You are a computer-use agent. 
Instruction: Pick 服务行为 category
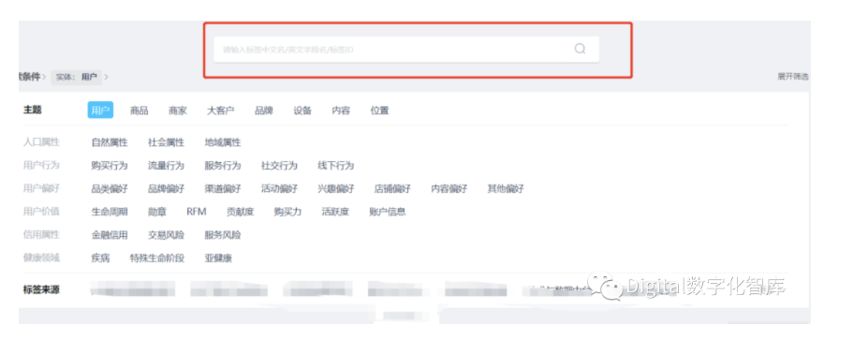(223, 166)
